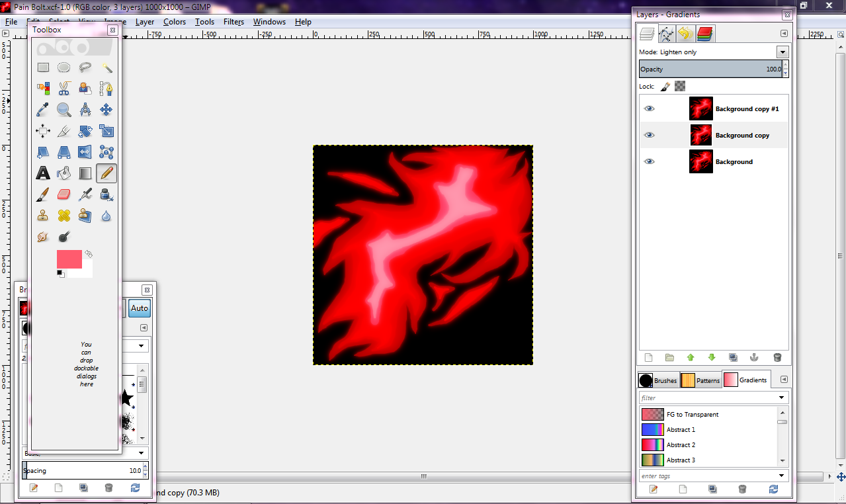Lower the layer with green down arrow
846x504 pixels.
712,357
